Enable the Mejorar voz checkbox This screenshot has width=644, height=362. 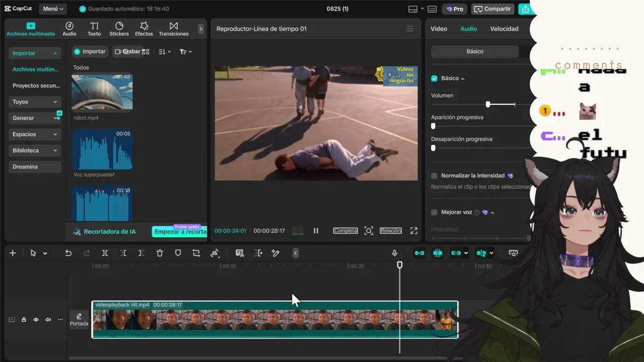click(x=434, y=212)
